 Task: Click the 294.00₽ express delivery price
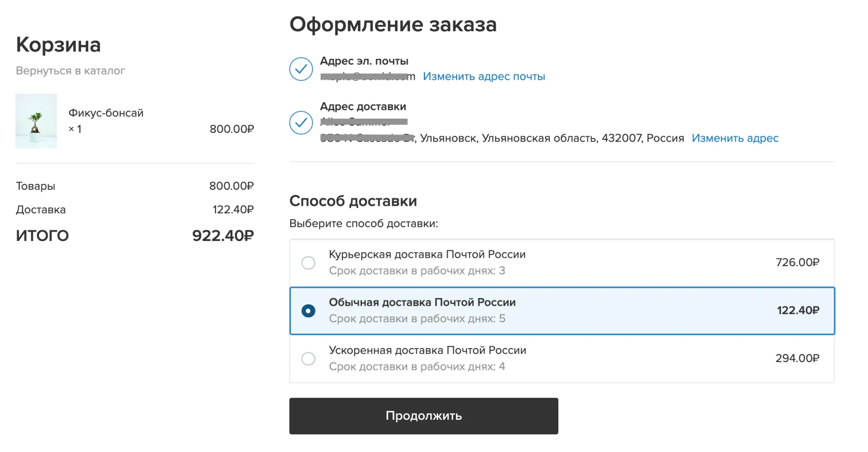click(x=798, y=358)
